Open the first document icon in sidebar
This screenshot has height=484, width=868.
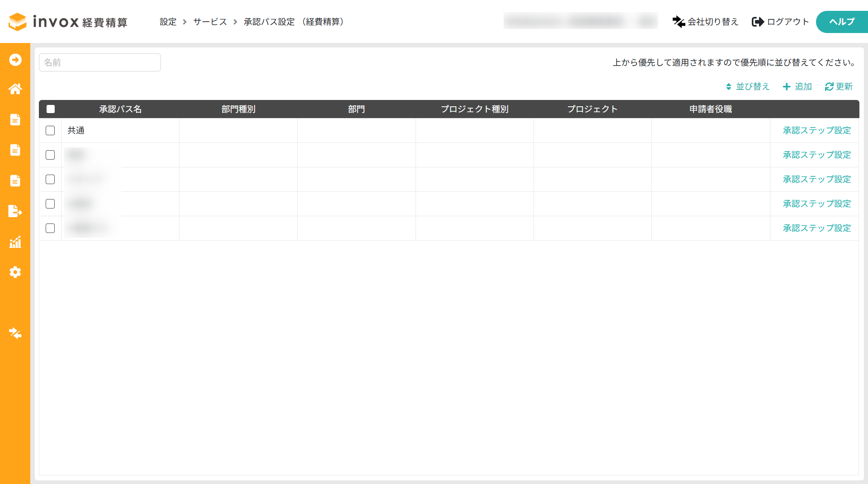pyautogui.click(x=15, y=119)
